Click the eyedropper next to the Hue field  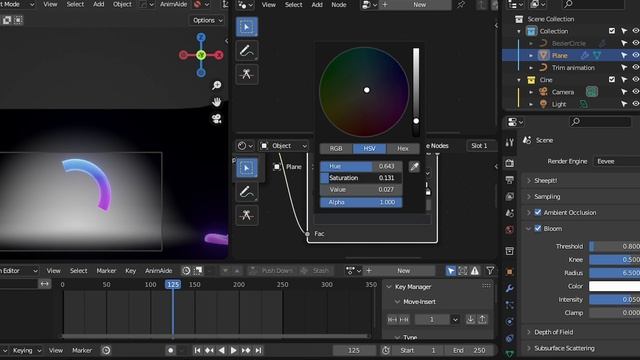click(x=414, y=166)
